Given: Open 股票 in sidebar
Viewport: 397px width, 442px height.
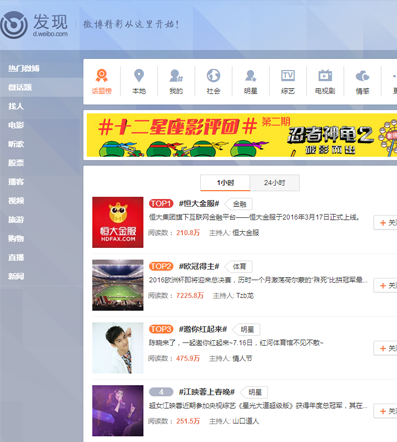Looking at the screenshot, I should (16, 163).
